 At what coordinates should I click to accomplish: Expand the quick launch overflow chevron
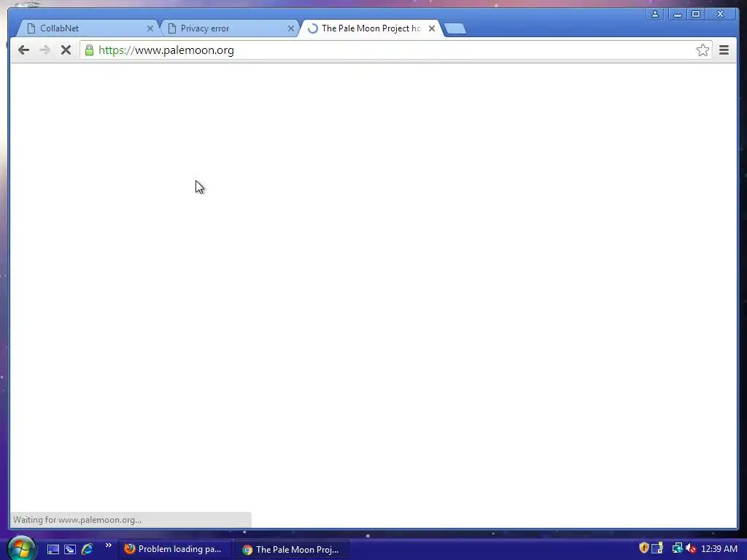[x=108, y=545]
